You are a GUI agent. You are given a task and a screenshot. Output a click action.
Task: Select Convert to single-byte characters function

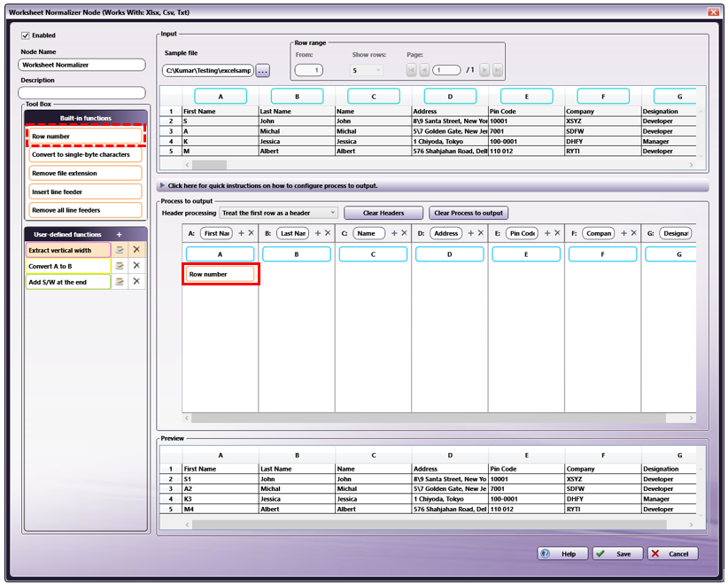[x=85, y=155]
